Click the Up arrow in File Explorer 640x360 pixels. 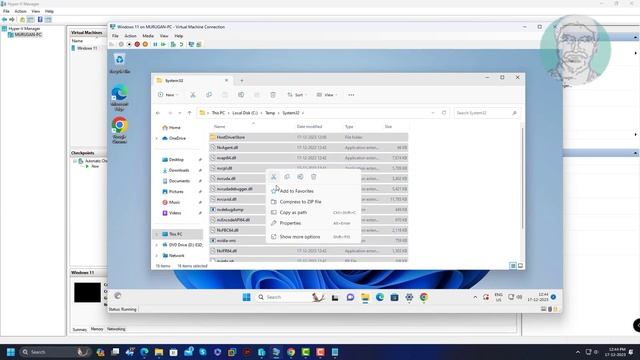point(189,113)
